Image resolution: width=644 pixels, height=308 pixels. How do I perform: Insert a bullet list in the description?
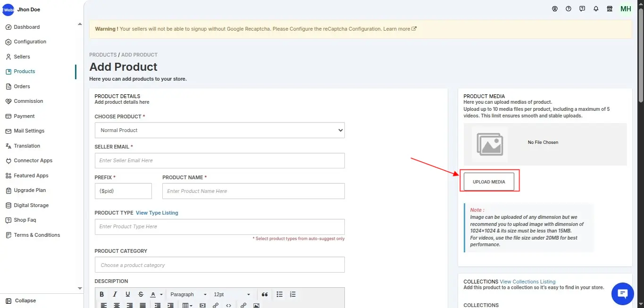pyautogui.click(x=279, y=294)
